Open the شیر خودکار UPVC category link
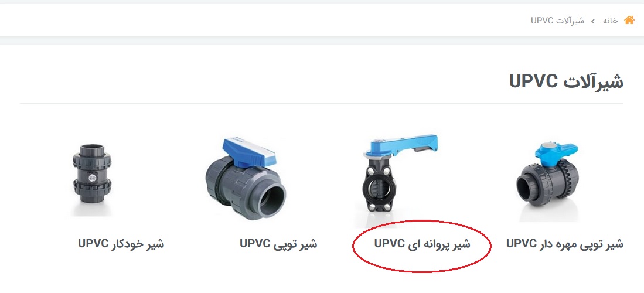 click(x=121, y=244)
